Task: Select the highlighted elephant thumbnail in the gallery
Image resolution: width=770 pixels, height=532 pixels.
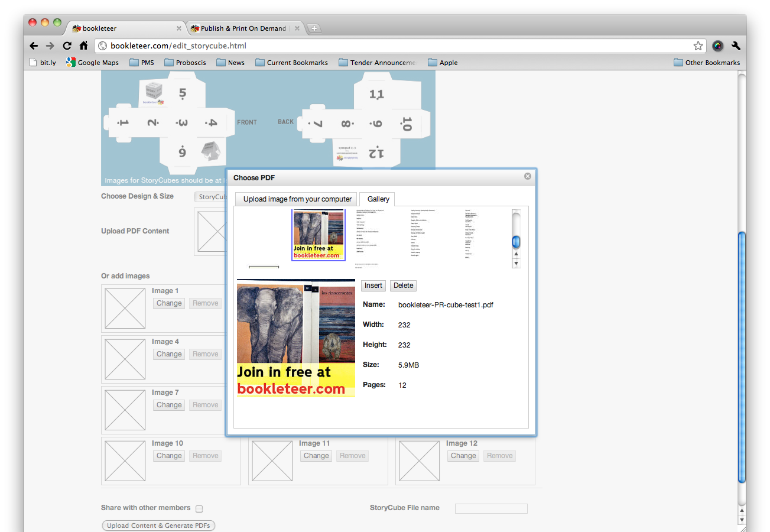Action: [x=319, y=235]
